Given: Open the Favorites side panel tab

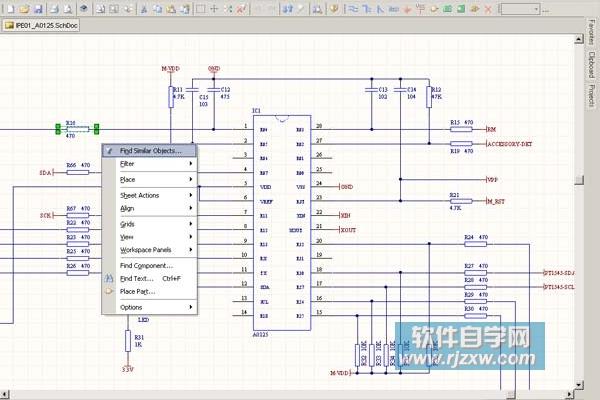Looking at the screenshot, I should (592, 32).
